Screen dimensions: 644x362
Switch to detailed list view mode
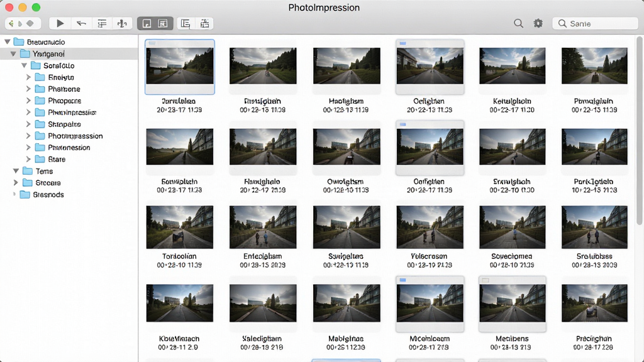click(163, 23)
